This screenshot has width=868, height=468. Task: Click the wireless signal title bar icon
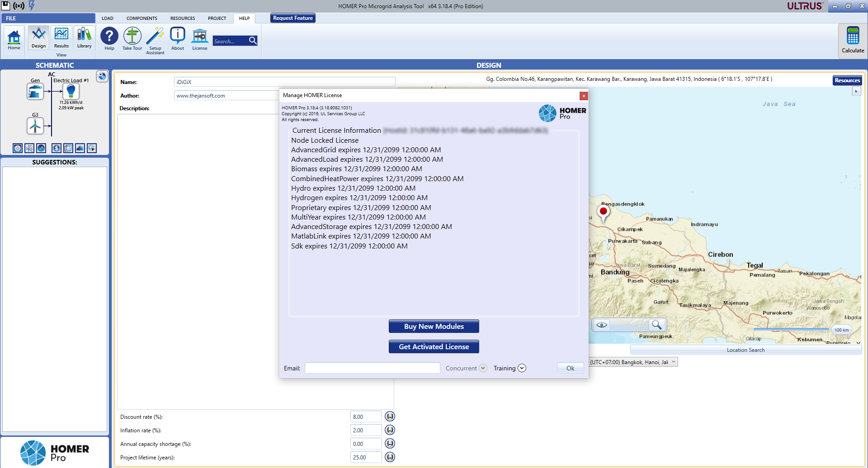19,6
